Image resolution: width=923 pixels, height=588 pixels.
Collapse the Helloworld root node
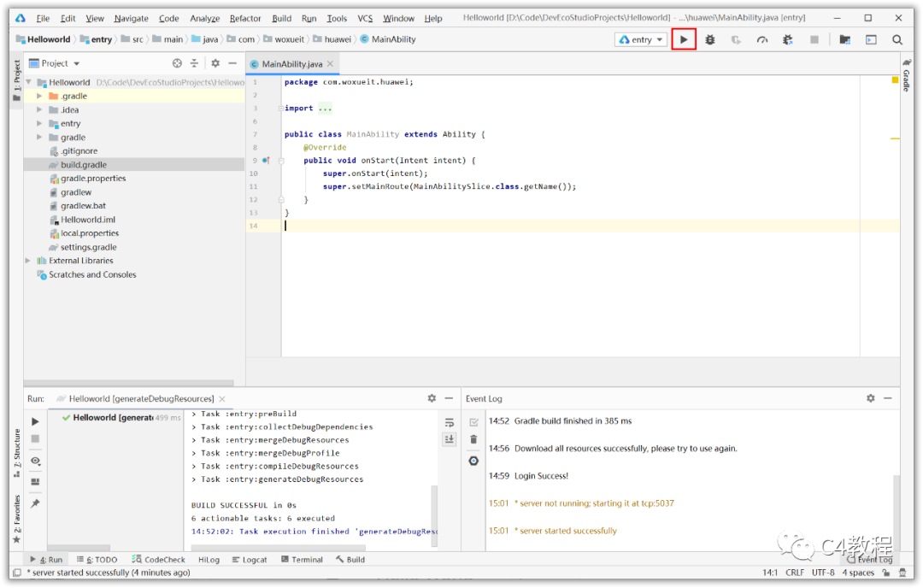(28, 82)
